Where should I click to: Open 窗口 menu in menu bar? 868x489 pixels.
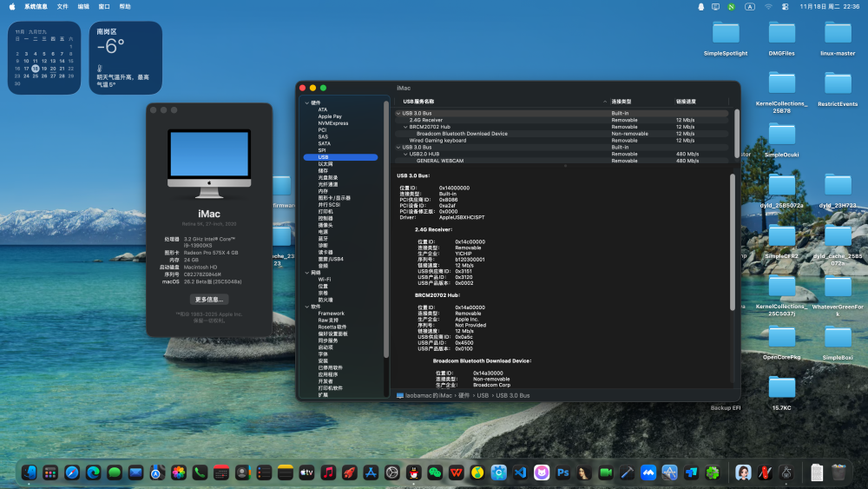point(104,7)
